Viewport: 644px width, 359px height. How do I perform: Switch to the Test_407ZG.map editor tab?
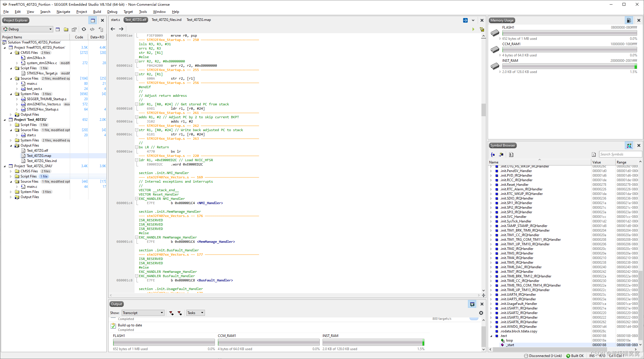pos(199,20)
